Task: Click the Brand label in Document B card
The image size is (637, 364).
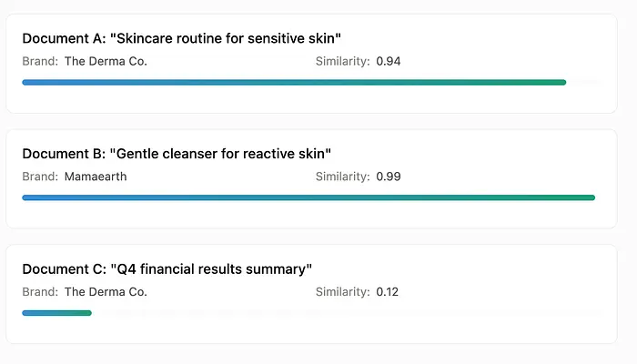Action: tap(40, 177)
